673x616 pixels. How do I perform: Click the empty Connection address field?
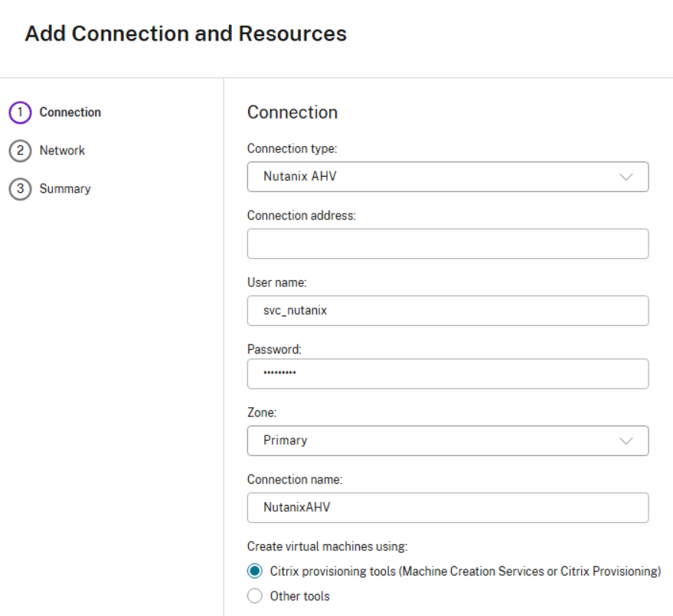(x=447, y=244)
